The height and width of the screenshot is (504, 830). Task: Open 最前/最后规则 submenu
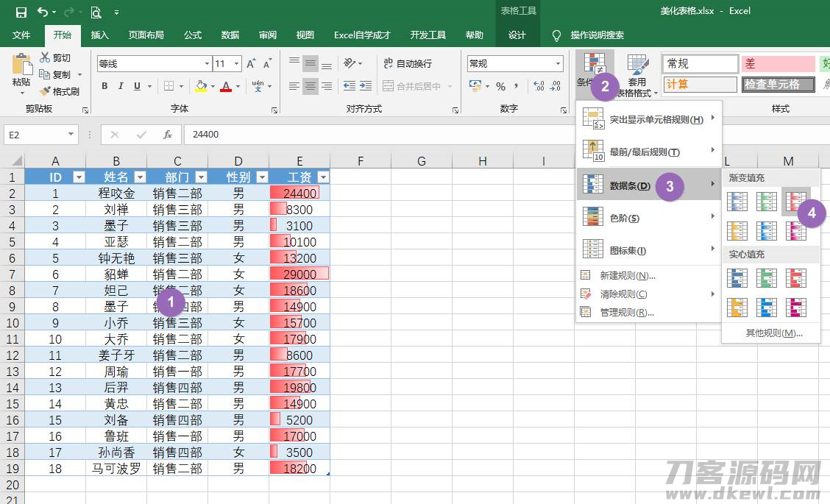click(x=649, y=152)
